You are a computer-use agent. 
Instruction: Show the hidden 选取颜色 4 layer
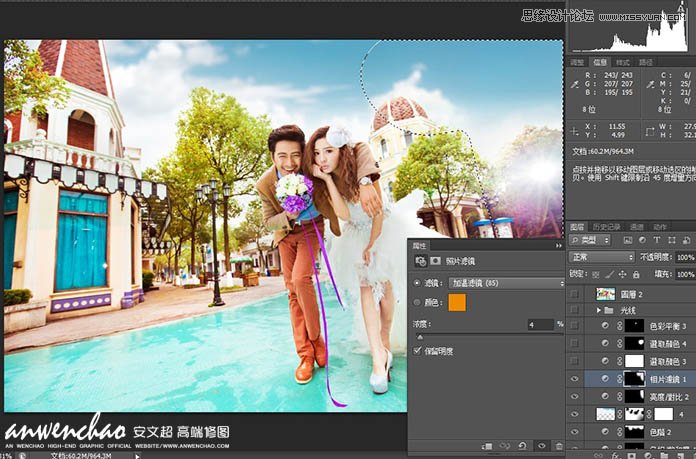pyautogui.click(x=574, y=343)
